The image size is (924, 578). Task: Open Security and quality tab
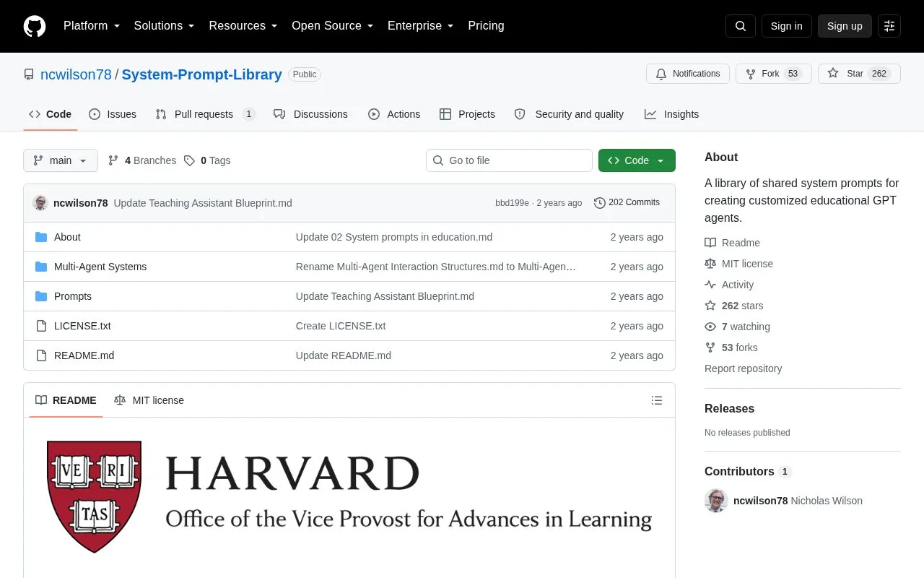[569, 114]
